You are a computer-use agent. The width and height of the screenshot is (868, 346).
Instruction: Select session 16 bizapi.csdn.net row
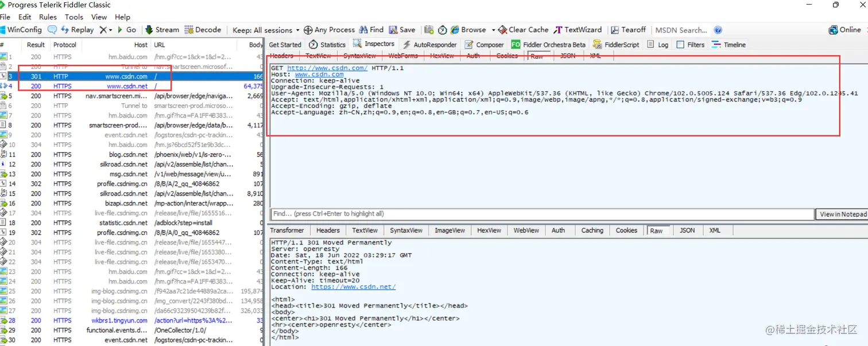click(x=132, y=203)
